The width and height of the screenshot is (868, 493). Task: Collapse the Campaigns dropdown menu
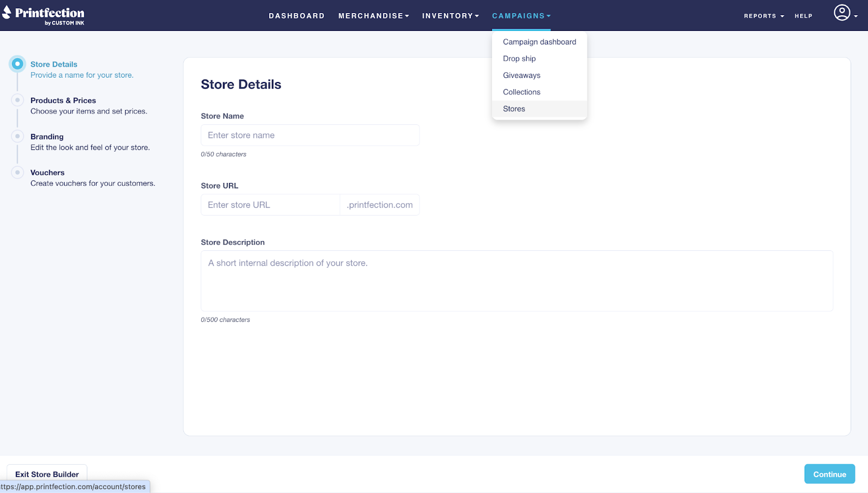(521, 16)
